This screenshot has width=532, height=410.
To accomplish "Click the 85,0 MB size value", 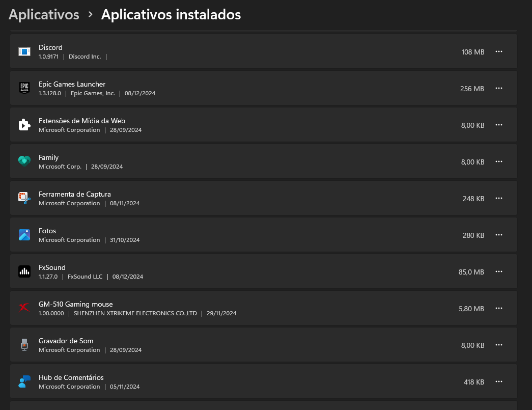I will pyautogui.click(x=471, y=272).
